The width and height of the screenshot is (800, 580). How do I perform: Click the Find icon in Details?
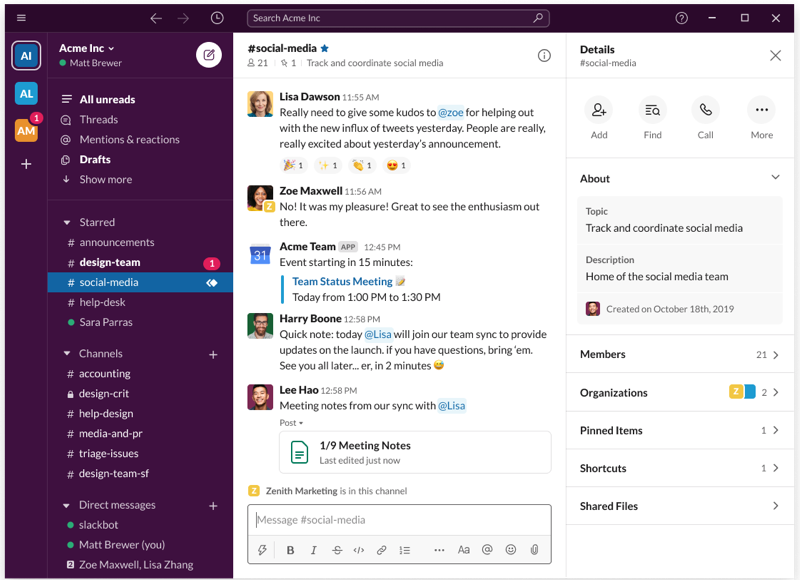click(x=652, y=110)
